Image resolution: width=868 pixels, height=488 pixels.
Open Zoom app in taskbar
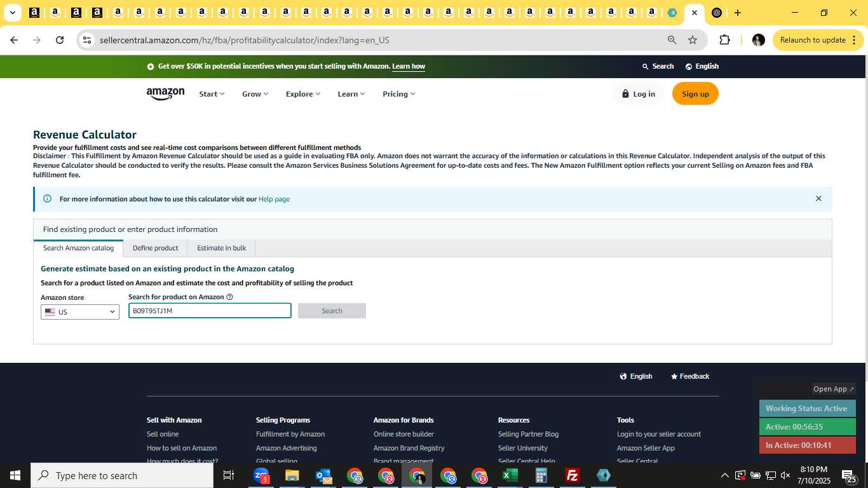[261, 475]
